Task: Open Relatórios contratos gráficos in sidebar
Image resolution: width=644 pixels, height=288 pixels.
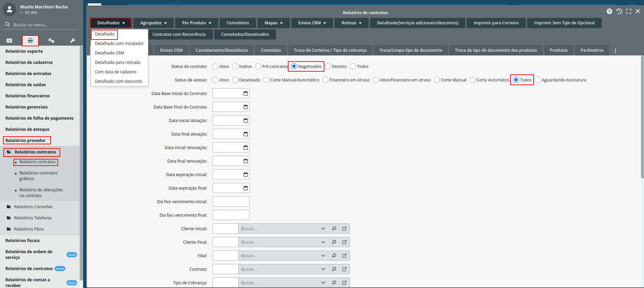Action: [x=38, y=176]
